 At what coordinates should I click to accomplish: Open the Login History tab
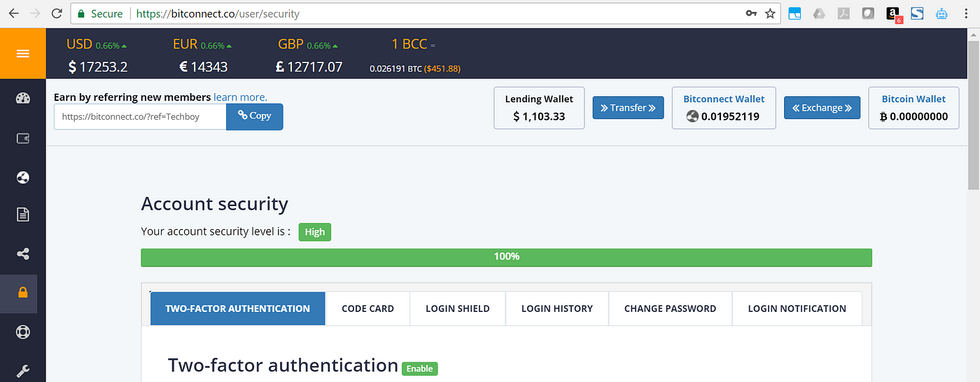(556, 308)
